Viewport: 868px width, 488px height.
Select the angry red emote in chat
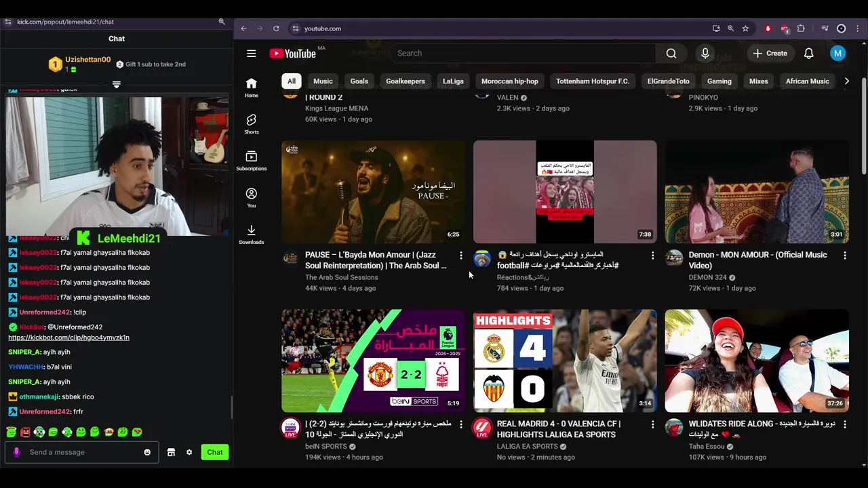[x=25, y=432]
